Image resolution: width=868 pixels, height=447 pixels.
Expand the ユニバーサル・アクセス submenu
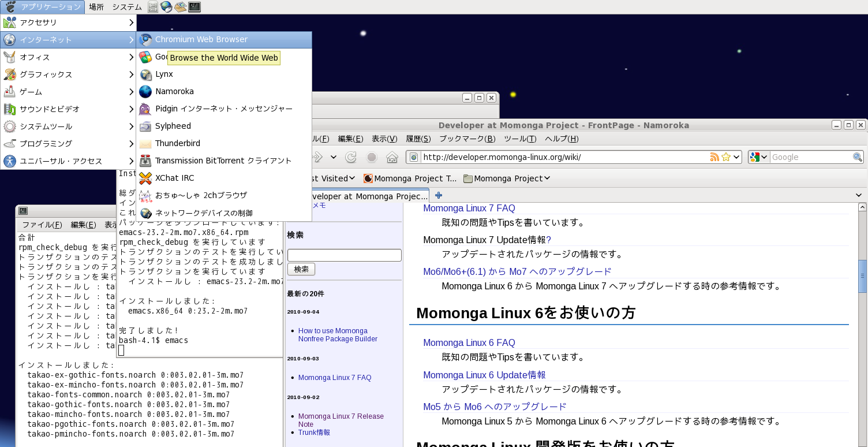coord(68,161)
